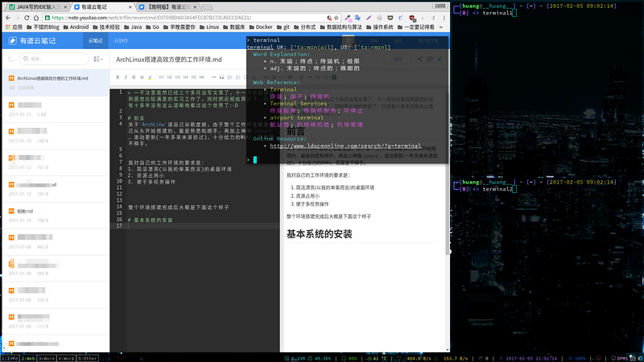Open the note list view options dropdown
The height and width of the screenshot is (362, 644).
pyautogui.click(x=97, y=59)
